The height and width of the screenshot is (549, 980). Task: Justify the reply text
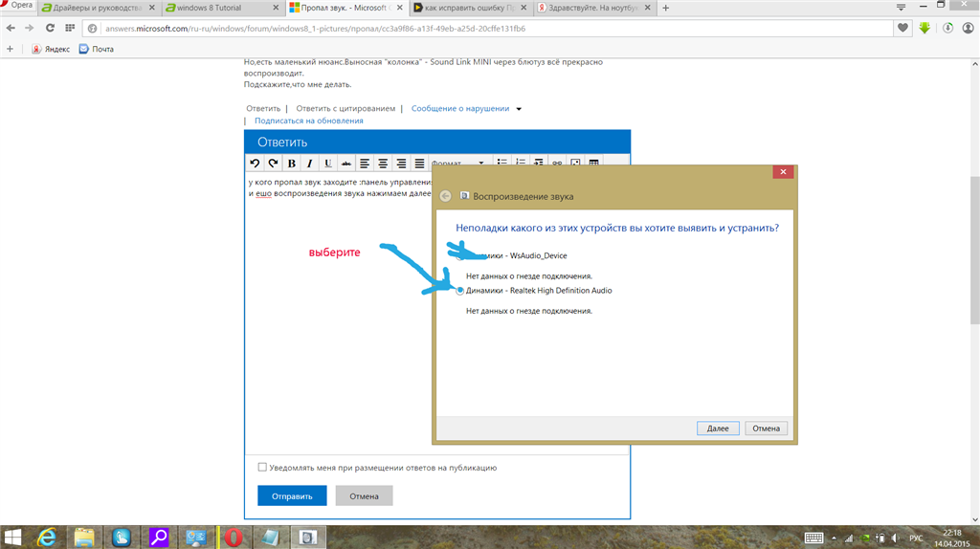[419, 163]
